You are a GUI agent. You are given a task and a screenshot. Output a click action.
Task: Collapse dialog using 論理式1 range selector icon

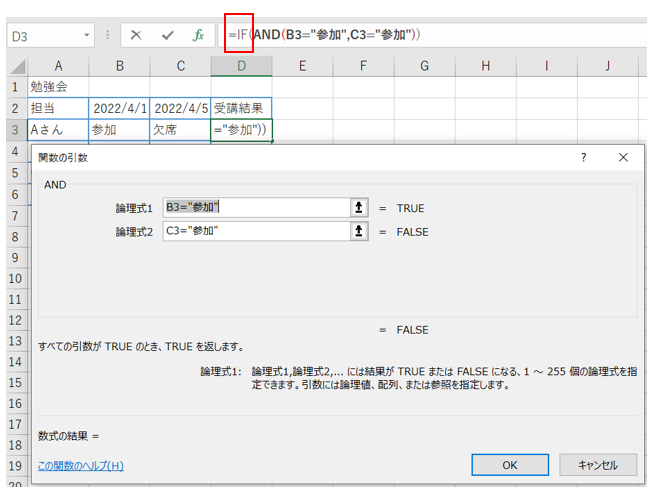coord(358,207)
